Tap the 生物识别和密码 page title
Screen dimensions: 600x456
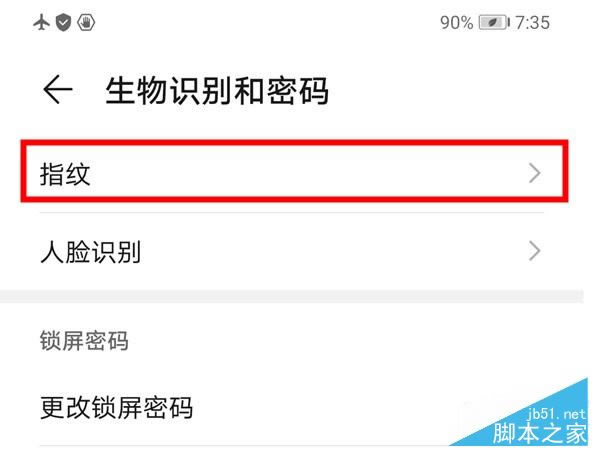217,91
